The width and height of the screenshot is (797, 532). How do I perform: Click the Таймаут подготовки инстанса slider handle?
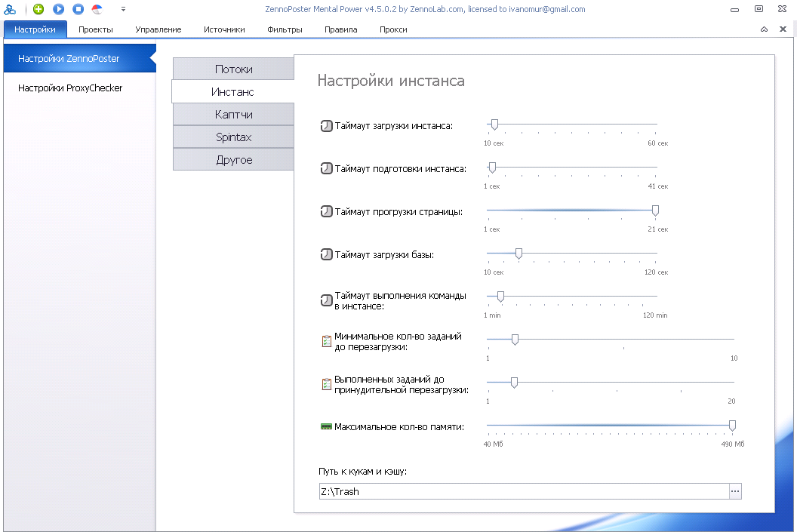pyautogui.click(x=492, y=168)
